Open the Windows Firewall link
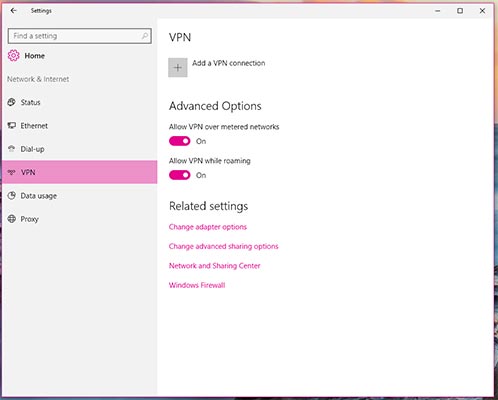 click(197, 285)
